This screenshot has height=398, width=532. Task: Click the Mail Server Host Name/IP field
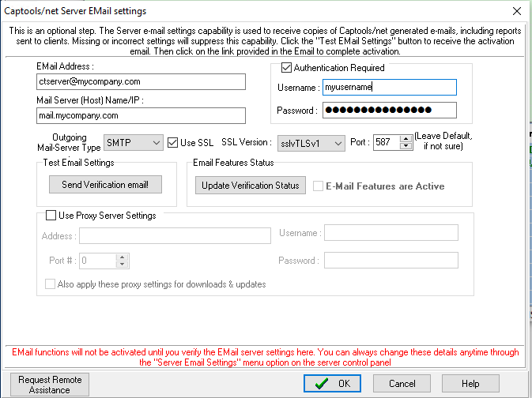[x=141, y=115]
